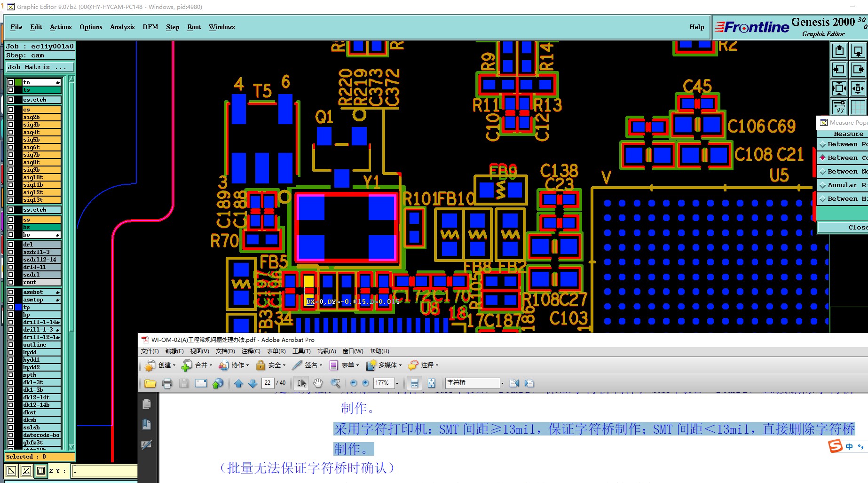This screenshot has height=483, width=868.
Task: Toggle the grid display icon
Action: [858, 107]
